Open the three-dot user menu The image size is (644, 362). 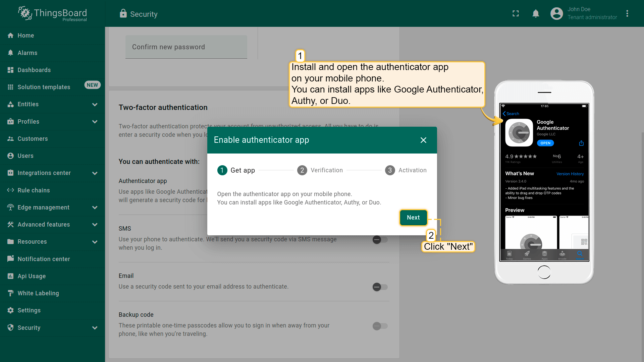point(627,13)
